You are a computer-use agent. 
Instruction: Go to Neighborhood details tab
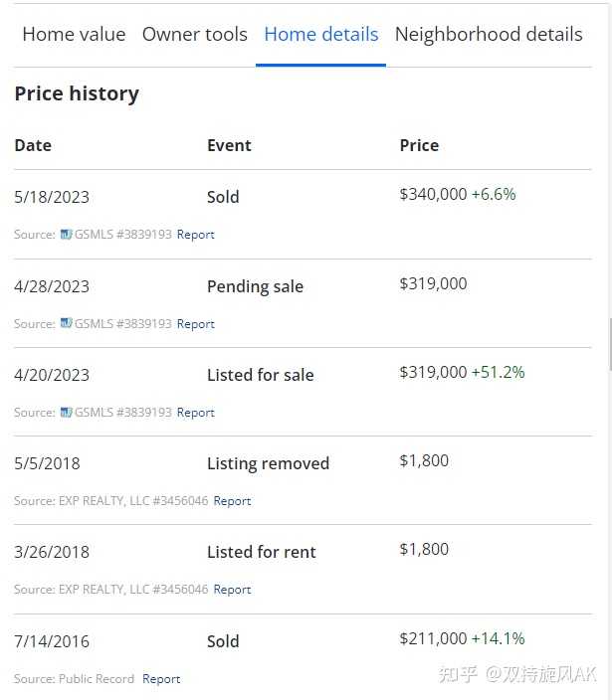tap(489, 35)
